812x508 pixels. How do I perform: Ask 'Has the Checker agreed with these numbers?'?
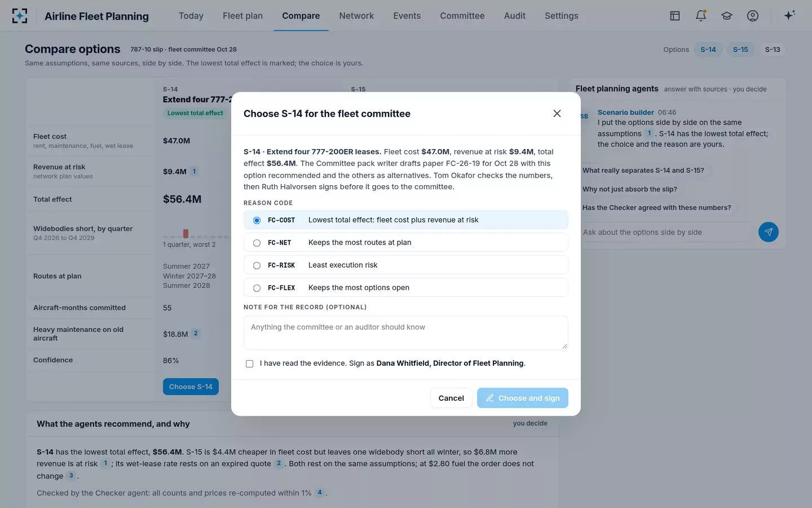[x=657, y=208]
